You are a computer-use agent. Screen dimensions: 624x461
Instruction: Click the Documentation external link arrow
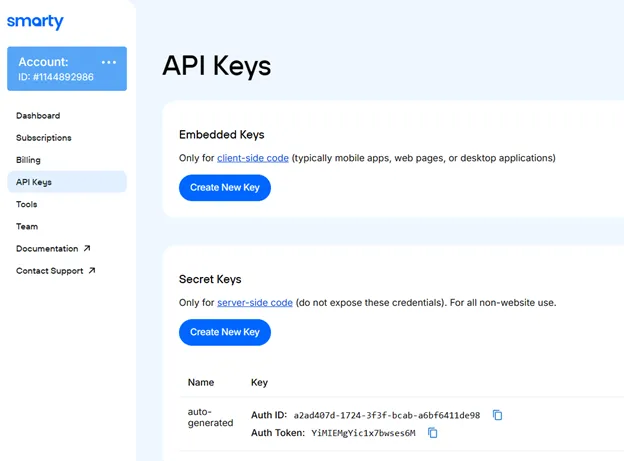click(x=87, y=249)
